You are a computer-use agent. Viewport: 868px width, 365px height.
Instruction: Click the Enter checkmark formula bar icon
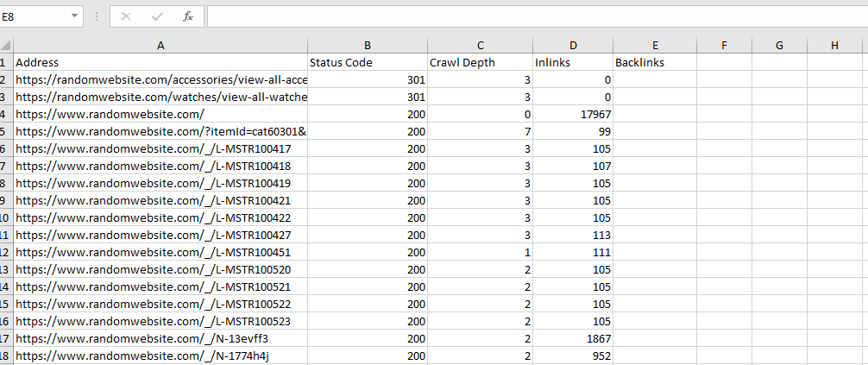[x=157, y=16]
